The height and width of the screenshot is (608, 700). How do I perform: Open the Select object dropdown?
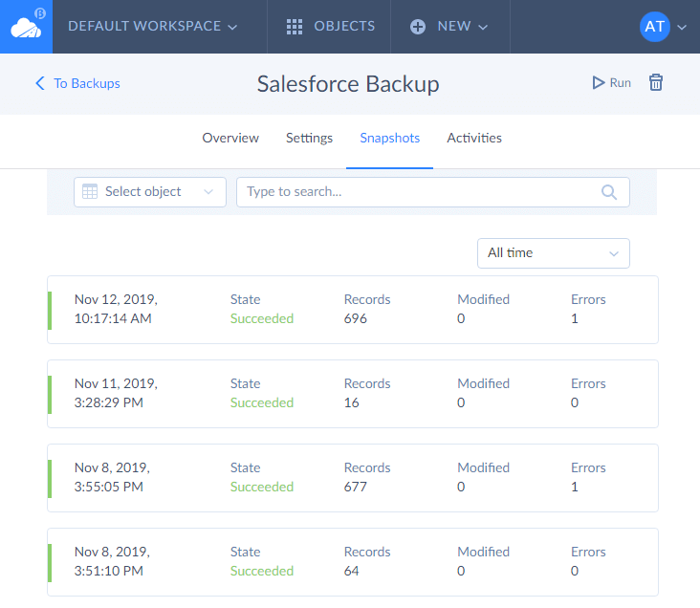150,192
